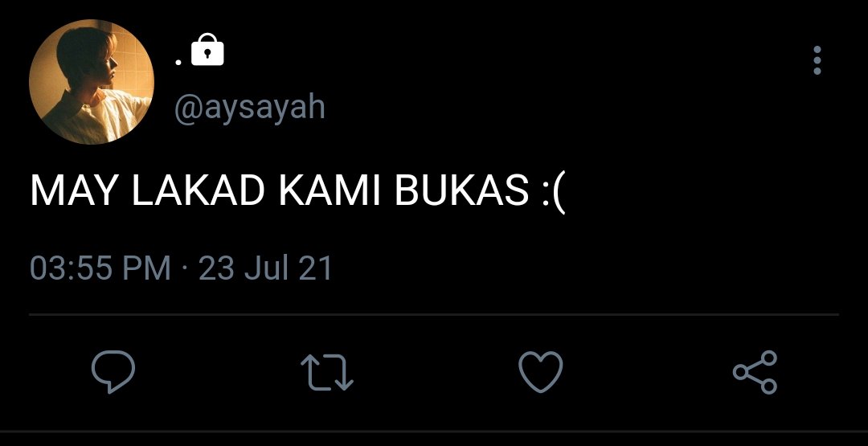Select the word LAKAD in the tweet
Viewport: 868px width, 446px height.
pyautogui.click(x=198, y=190)
